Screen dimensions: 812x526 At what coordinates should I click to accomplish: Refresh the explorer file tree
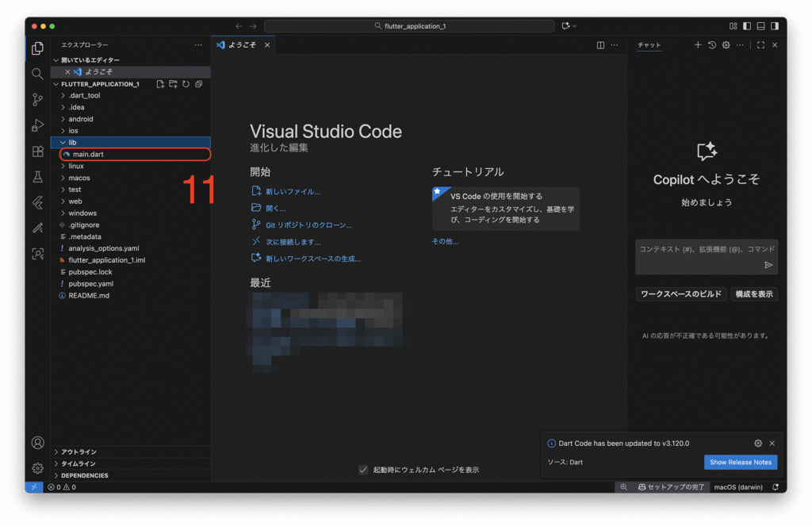click(x=186, y=84)
